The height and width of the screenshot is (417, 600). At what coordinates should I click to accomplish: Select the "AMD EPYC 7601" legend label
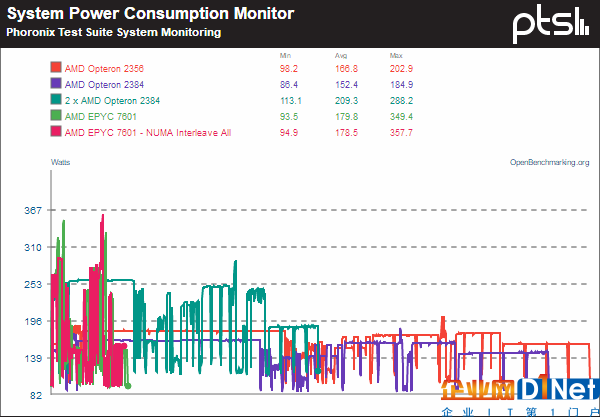[101, 117]
